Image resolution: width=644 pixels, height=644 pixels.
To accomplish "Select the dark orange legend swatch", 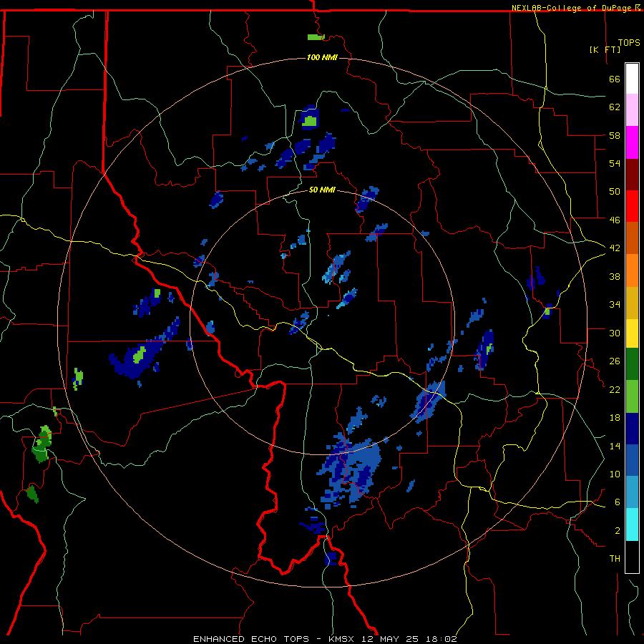I will 632,238.
